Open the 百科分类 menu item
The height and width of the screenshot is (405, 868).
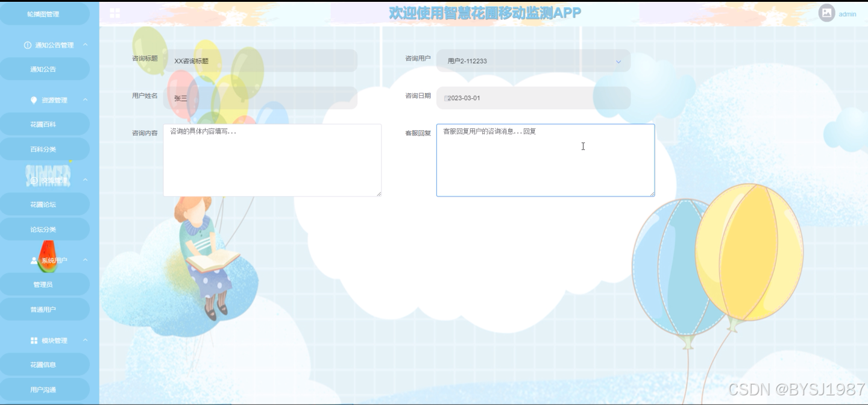pos(43,149)
